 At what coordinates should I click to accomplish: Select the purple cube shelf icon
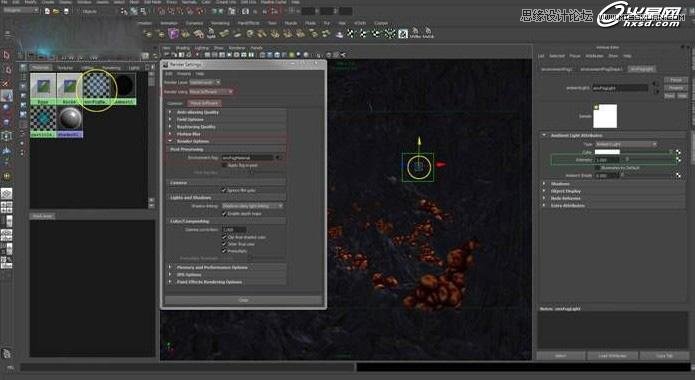click(x=173, y=34)
